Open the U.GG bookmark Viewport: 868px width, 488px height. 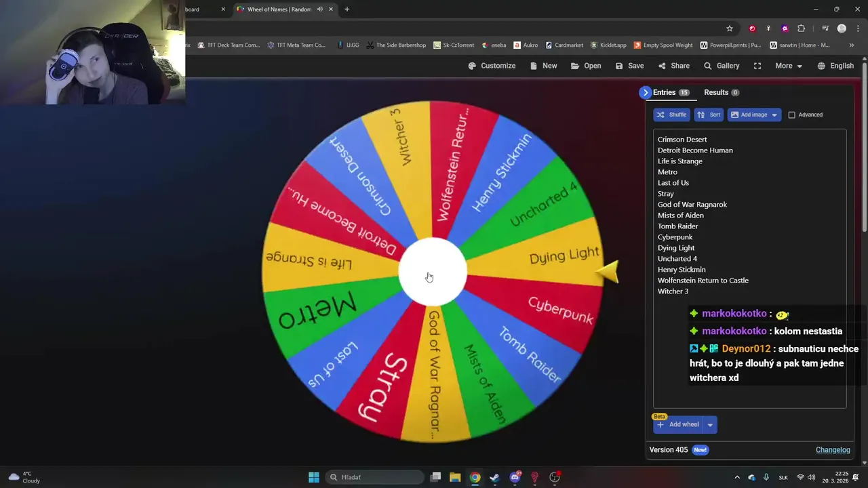click(348, 45)
